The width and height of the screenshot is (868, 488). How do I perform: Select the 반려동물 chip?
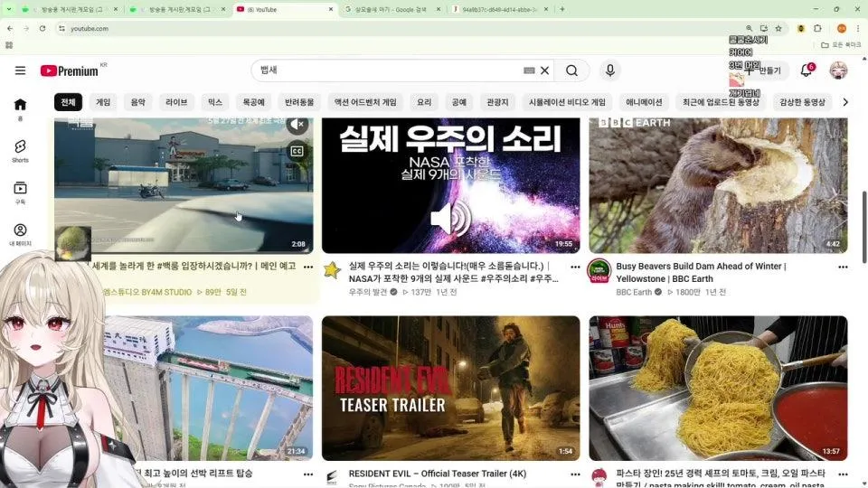[299, 102]
